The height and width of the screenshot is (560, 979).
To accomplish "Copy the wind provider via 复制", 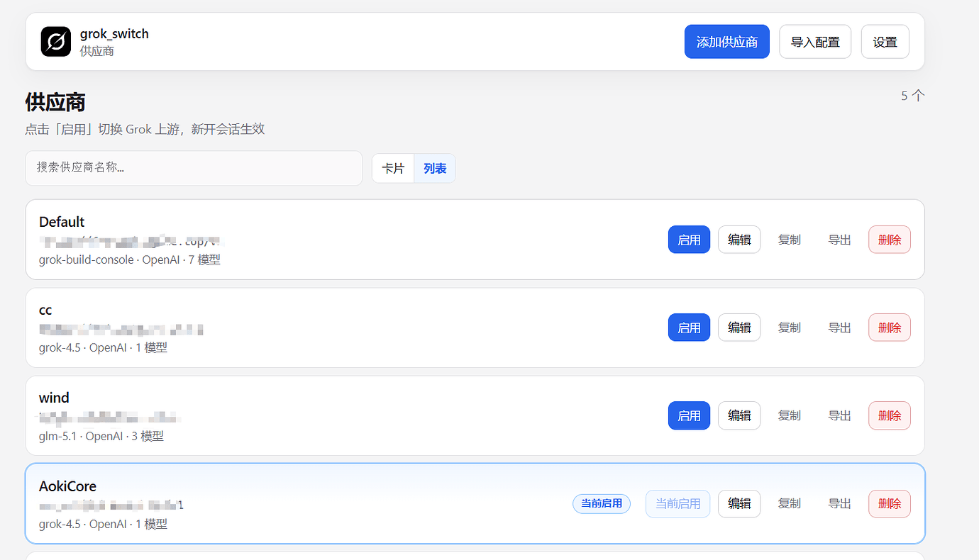I will [790, 415].
